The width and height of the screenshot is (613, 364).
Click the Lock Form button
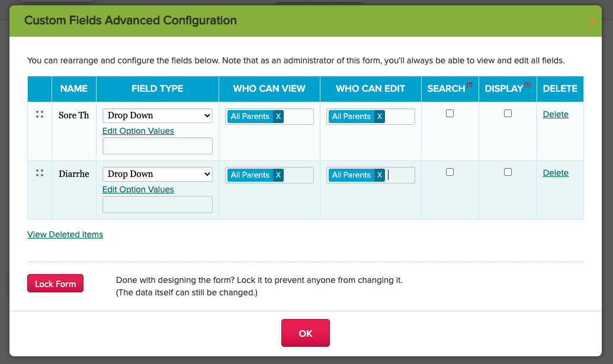click(55, 284)
